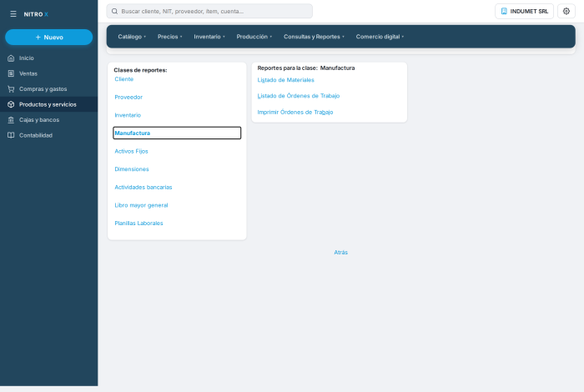This screenshot has width=584, height=392.
Task: Expand the Producción dropdown menu
Action: (x=254, y=37)
